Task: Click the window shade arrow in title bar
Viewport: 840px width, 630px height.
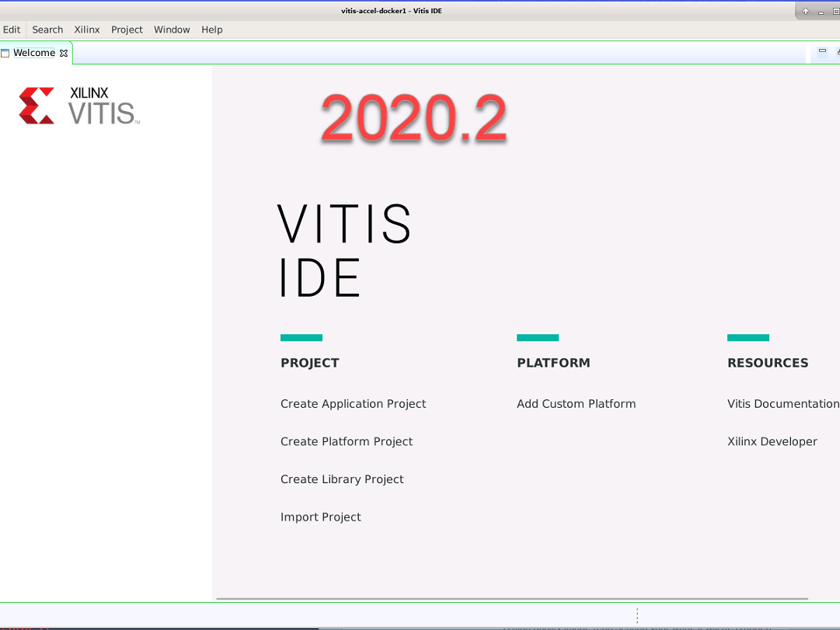Action: (x=805, y=10)
